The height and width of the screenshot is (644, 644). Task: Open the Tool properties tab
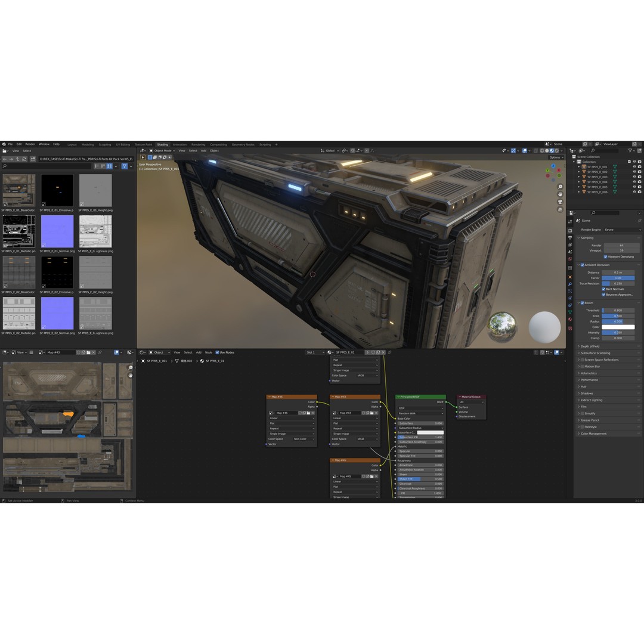[570, 221]
